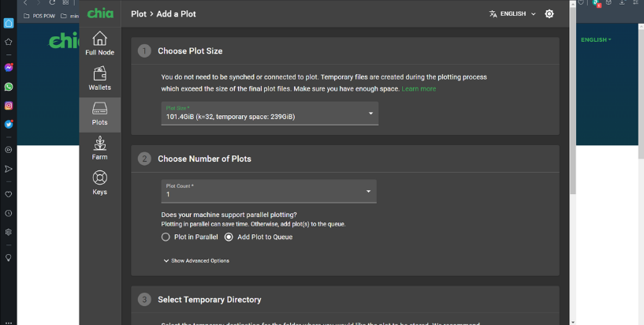This screenshot has height=325, width=644.
Task: Open Messenger in the browser sidebar
Action: pos(9,68)
